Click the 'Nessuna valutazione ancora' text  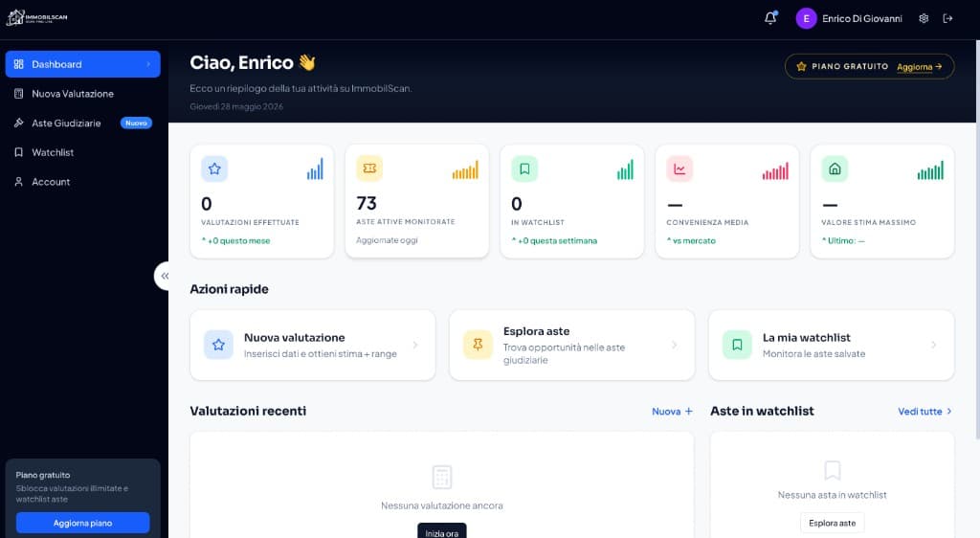[442, 505]
